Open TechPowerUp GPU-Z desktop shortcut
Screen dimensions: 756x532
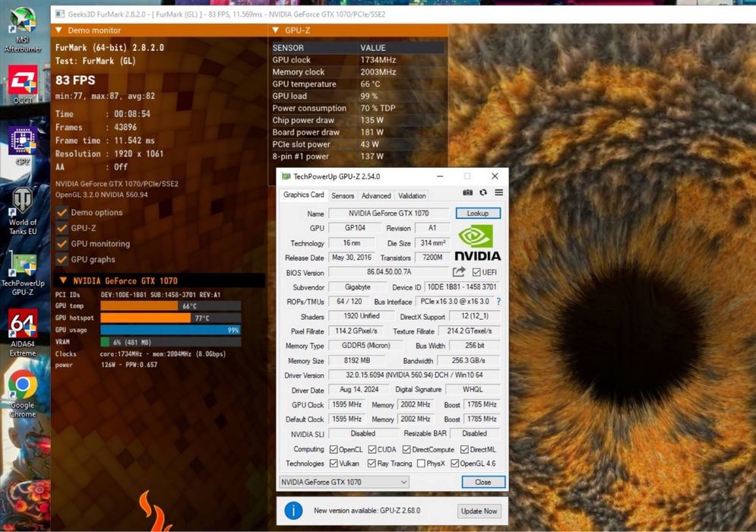point(22,273)
